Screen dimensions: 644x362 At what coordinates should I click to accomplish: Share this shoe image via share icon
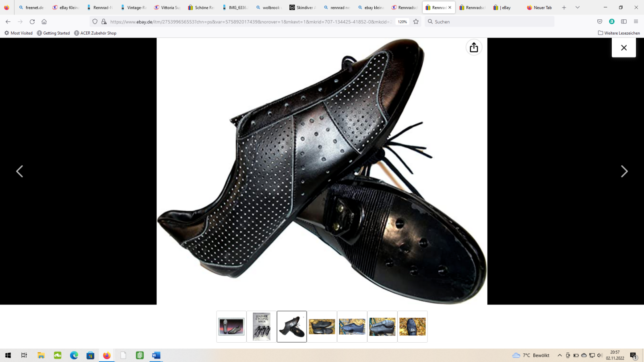coord(474,47)
